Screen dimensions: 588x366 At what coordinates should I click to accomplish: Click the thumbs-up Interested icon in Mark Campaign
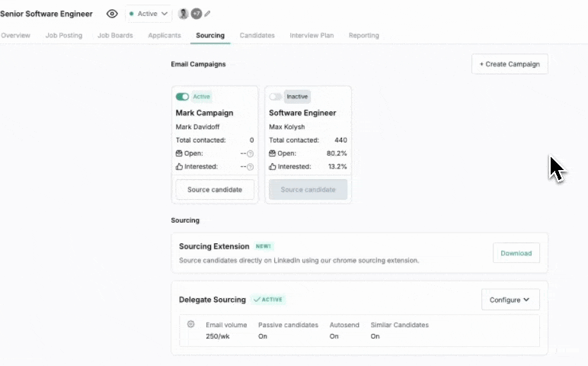[x=179, y=166]
